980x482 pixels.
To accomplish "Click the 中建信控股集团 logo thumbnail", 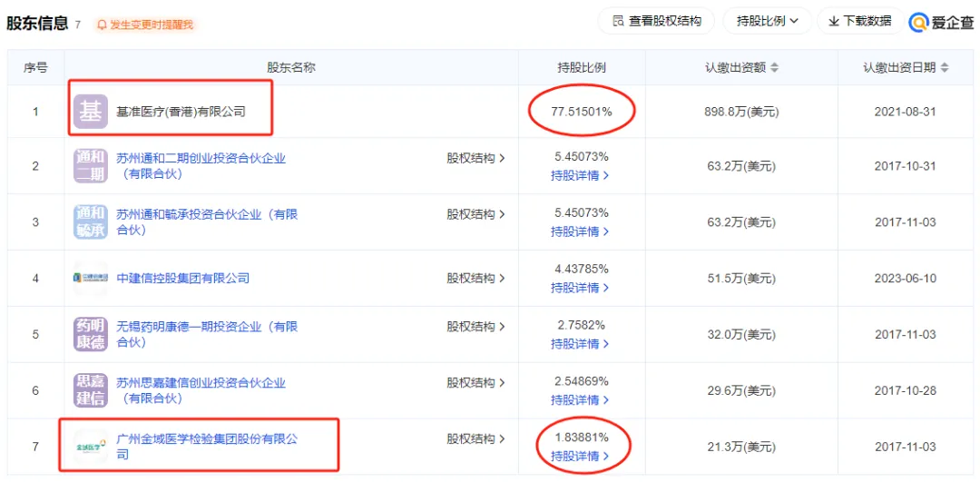I will 91,278.
